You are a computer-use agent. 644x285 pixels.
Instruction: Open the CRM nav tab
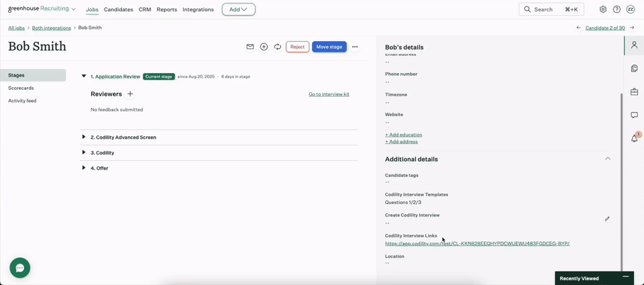[x=145, y=9]
